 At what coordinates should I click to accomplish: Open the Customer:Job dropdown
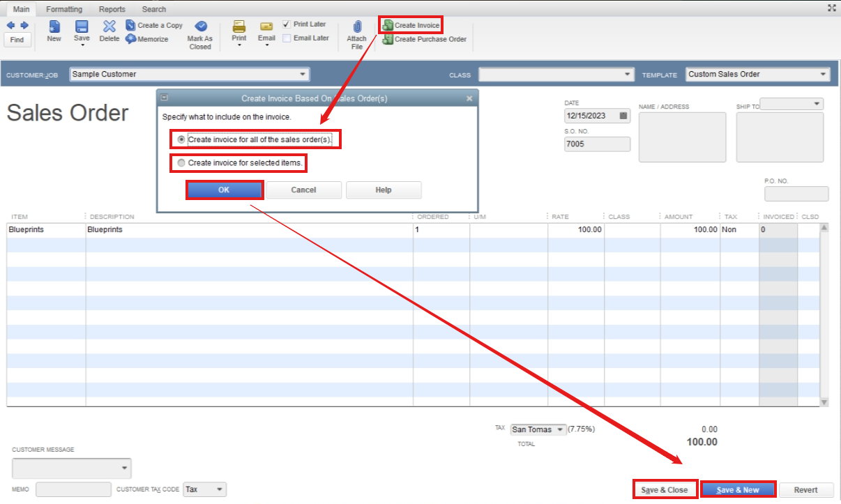click(303, 74)
